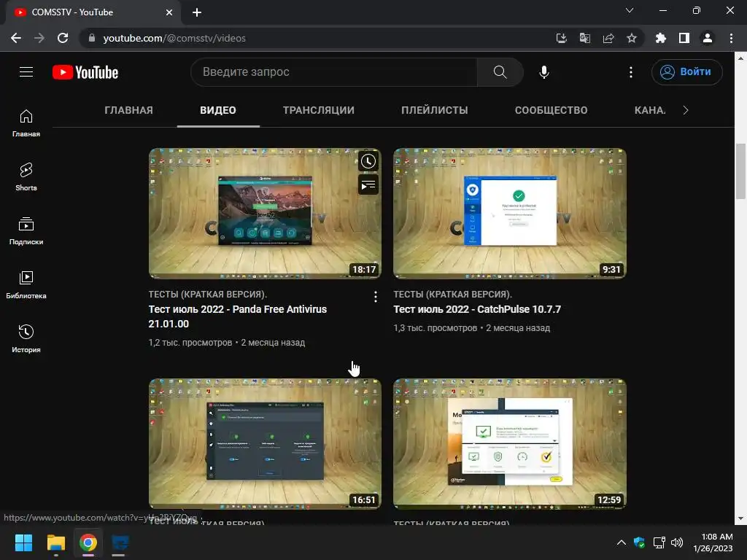Click the install app icon in address bar
The width and height of the screenshot is (747, 560).
[561, 38]
